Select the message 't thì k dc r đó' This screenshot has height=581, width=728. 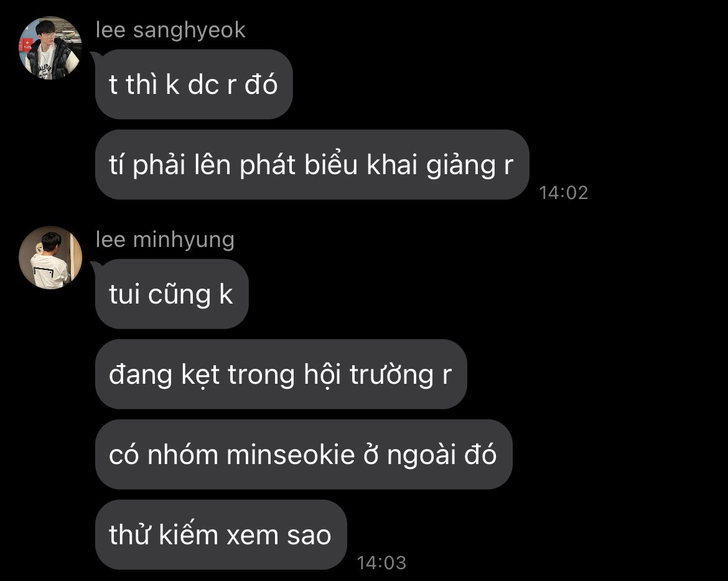pyautogui.click(x=194, y=85)
